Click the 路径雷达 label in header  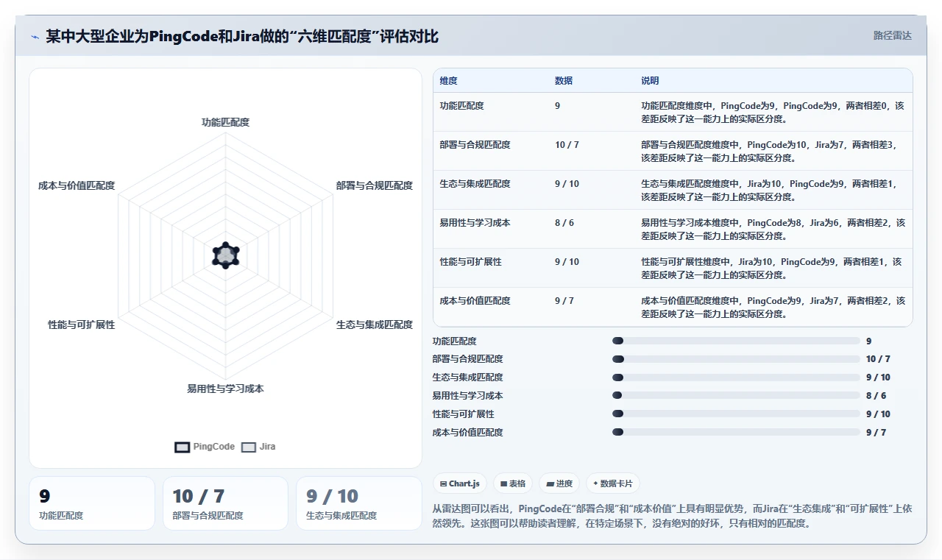coord(893,35)
